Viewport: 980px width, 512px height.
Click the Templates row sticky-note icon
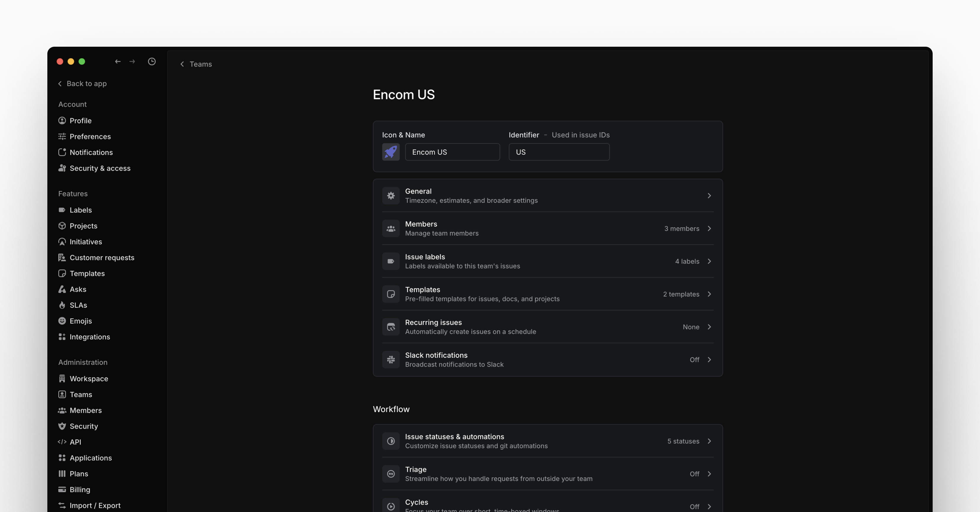coord(391,294)
